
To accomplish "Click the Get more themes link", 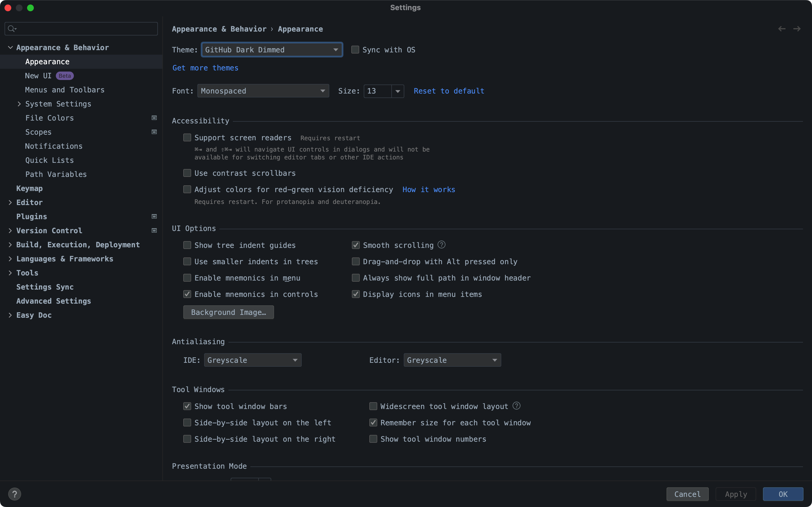I will pos(205,68).
